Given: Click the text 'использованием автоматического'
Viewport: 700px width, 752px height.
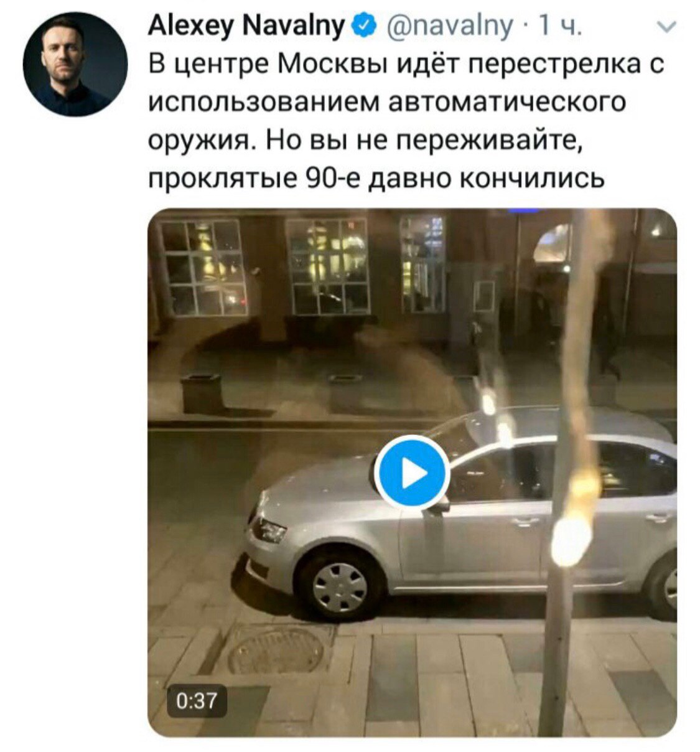Looking at the screenshot, I should (x=387, y=103).
